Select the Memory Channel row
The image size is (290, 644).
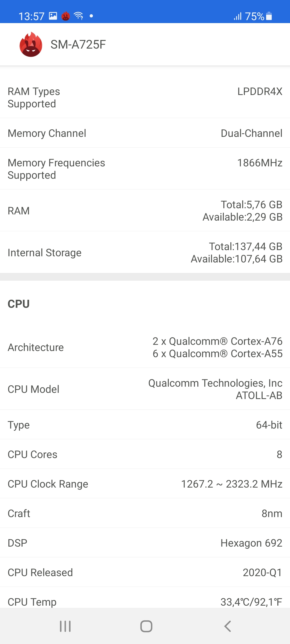pos(145,133)
